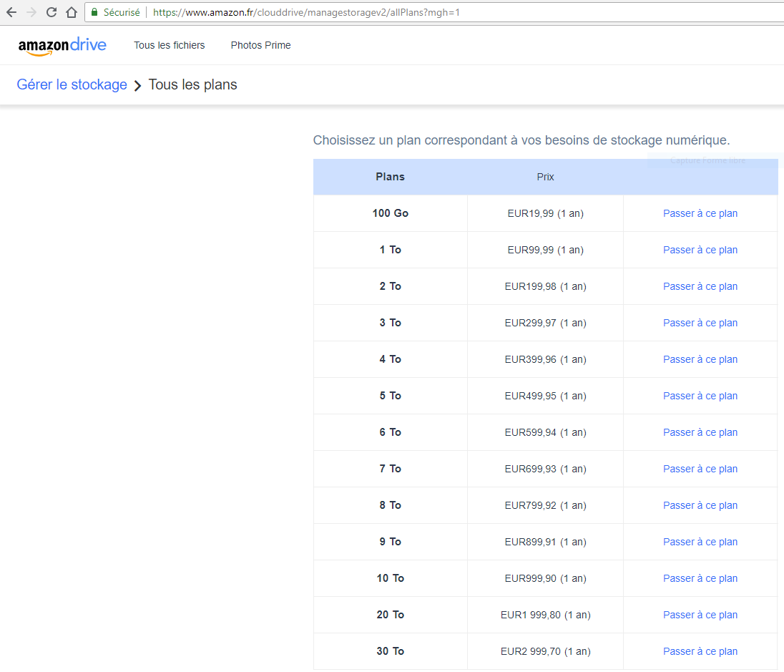Open the browser home page icon
784x672 pixels.
click(72, 12)
